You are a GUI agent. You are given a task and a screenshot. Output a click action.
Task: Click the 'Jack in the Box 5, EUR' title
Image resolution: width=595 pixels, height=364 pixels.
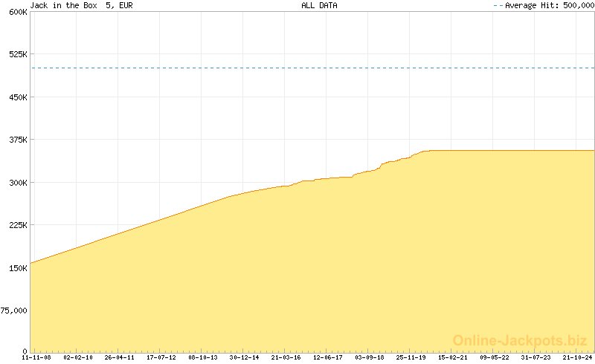tap(81, 5)
